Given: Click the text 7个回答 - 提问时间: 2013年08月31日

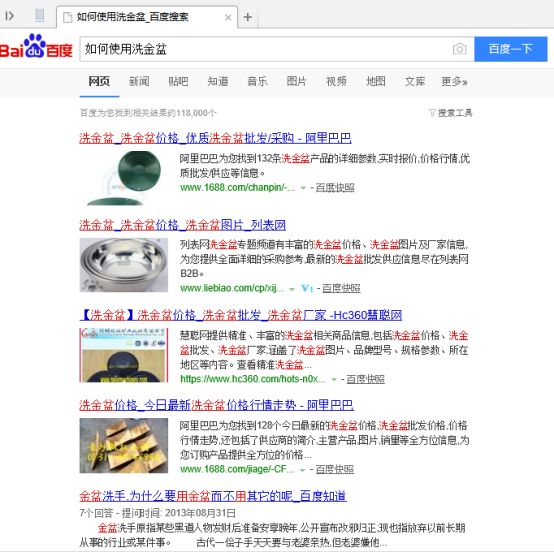Looking at the screenshot, I should [x=158, y=513].
